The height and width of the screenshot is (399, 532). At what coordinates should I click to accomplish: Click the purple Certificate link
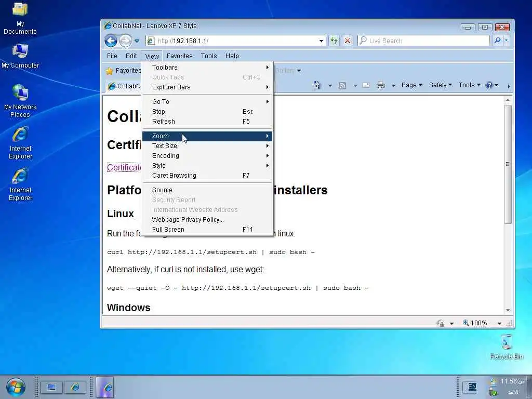[124, 168]
